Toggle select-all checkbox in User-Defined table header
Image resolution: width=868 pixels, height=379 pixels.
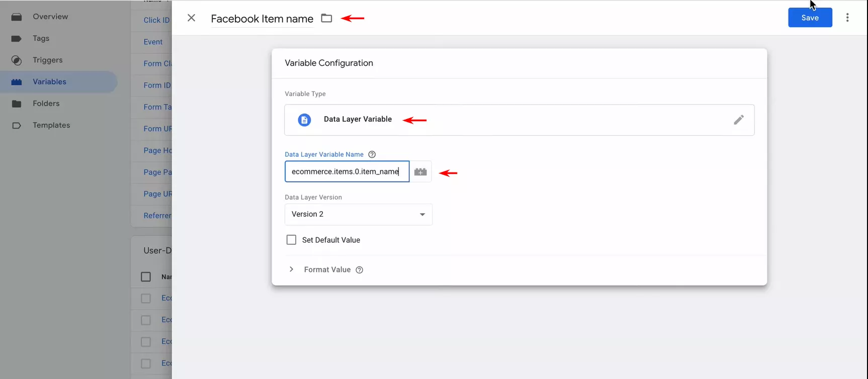coord(146,276)
